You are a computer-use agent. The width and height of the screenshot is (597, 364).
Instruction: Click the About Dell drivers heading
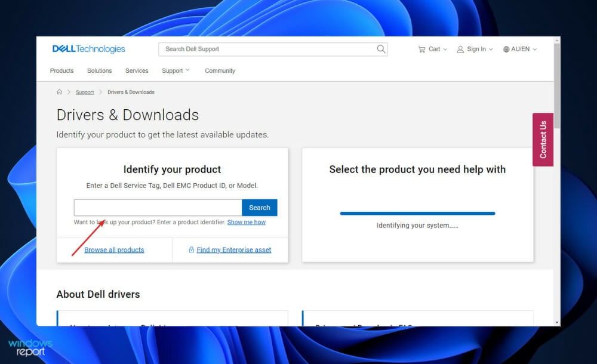click(99, 294)
